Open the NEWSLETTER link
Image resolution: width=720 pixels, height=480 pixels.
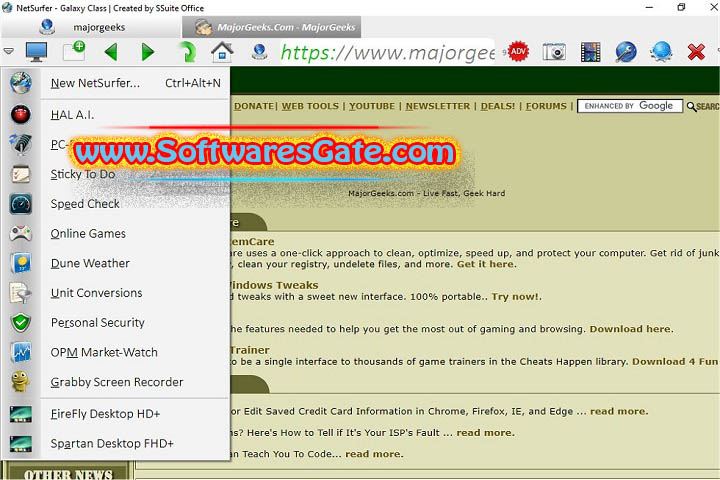tap(438, 106)
